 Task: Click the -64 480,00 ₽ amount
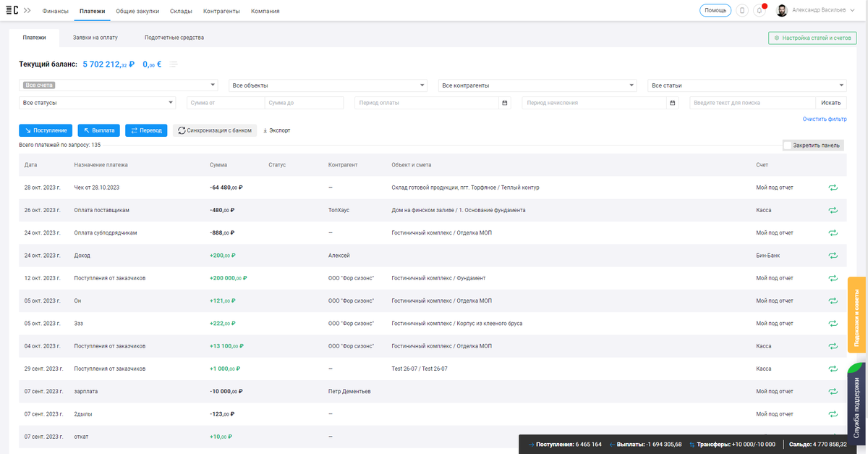226,188
